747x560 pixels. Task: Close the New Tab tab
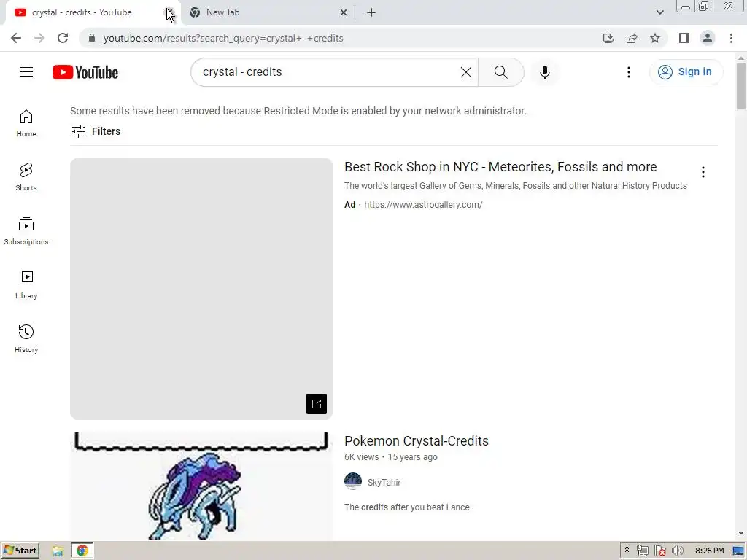pyautogui.click(x=343, y=12)
